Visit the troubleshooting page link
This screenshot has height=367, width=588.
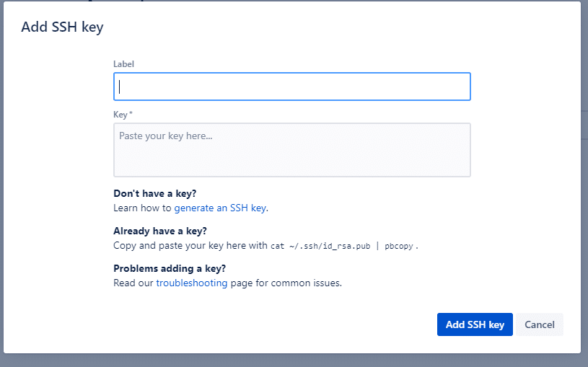[192, 283]
